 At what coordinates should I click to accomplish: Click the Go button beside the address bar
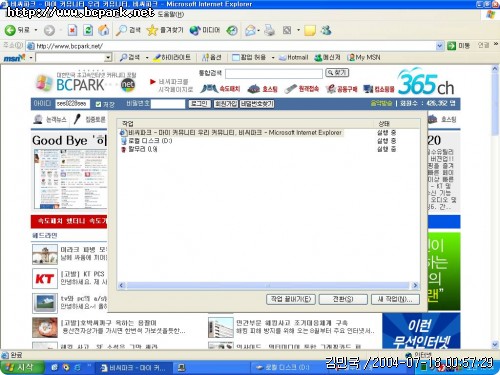458,46
